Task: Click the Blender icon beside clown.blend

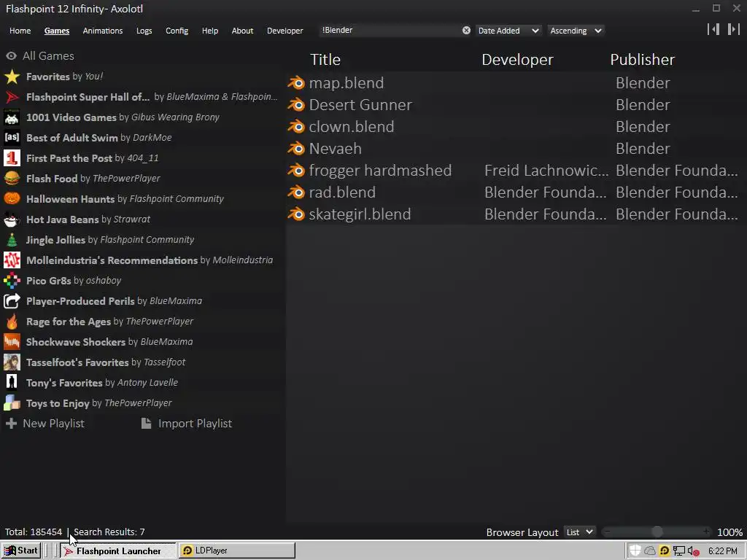Action: point(296,127)
